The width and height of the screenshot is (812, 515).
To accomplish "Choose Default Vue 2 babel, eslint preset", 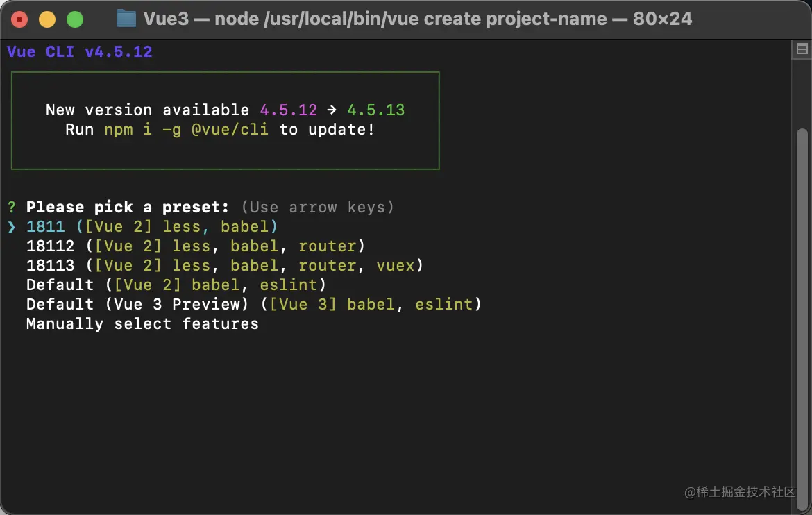I will point(176,285).
